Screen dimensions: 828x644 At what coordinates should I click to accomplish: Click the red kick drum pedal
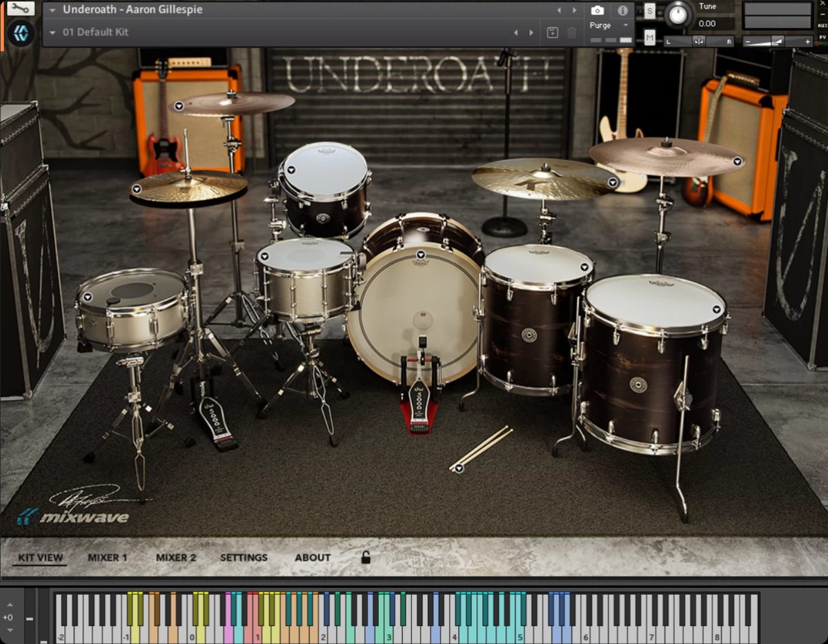(x=419, y=407)
